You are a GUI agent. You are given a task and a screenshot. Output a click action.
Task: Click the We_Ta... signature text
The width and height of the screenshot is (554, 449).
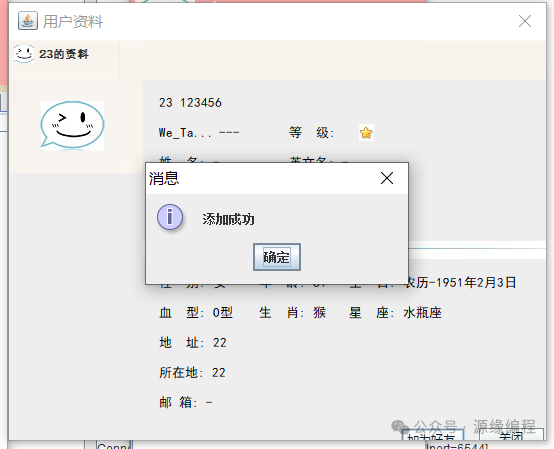[185, 133]
